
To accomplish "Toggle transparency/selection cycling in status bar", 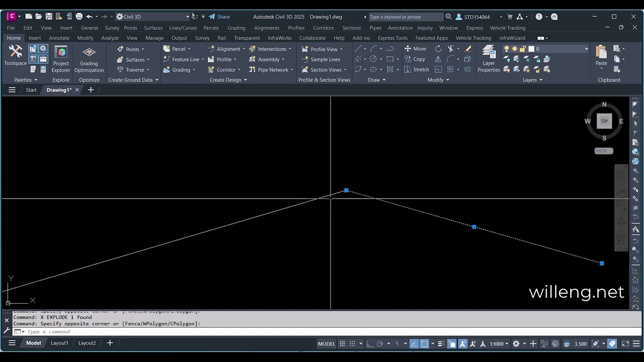I will click(452, 344).
